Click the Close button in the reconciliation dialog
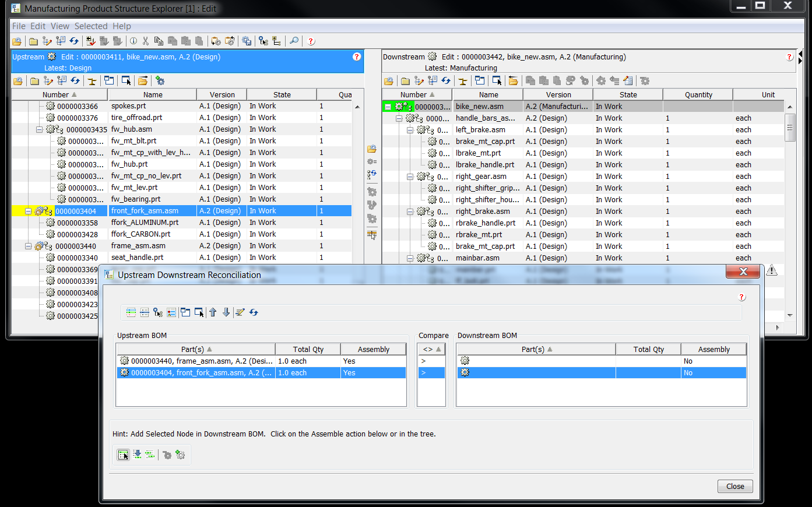This screenshot has width=812, height=507. [x=734, y=486]
